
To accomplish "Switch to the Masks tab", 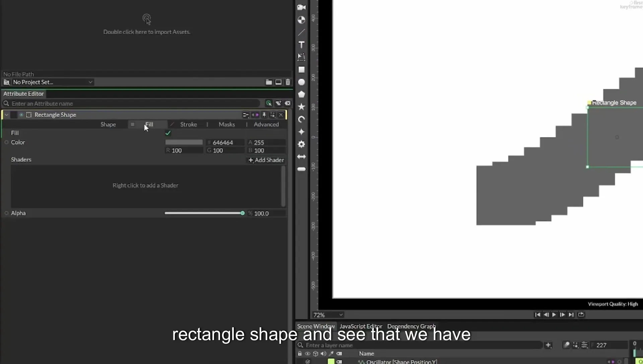I will (x=227, y=124).
